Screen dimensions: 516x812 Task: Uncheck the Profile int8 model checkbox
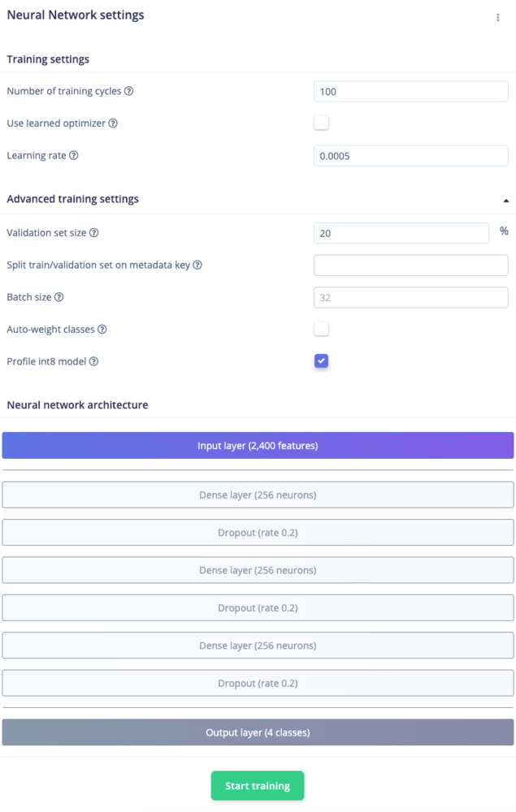(x=321, y=361)
